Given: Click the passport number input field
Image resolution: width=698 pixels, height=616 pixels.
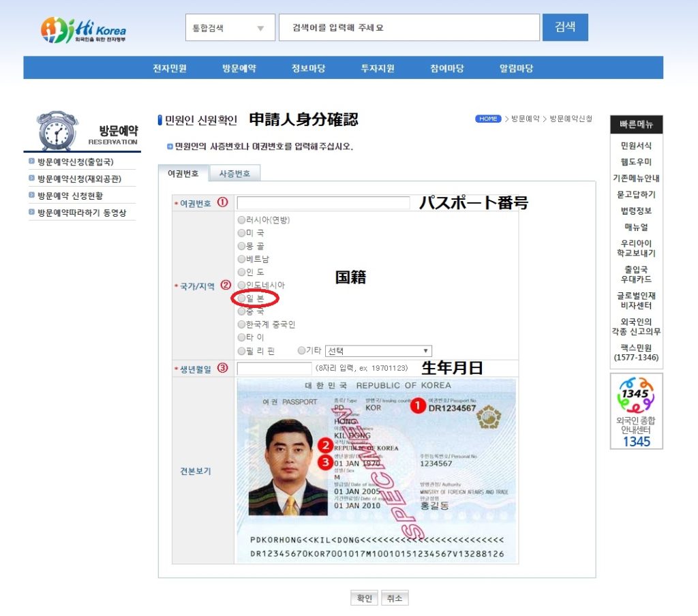Looking at the screenshot, I should point(323,203).
